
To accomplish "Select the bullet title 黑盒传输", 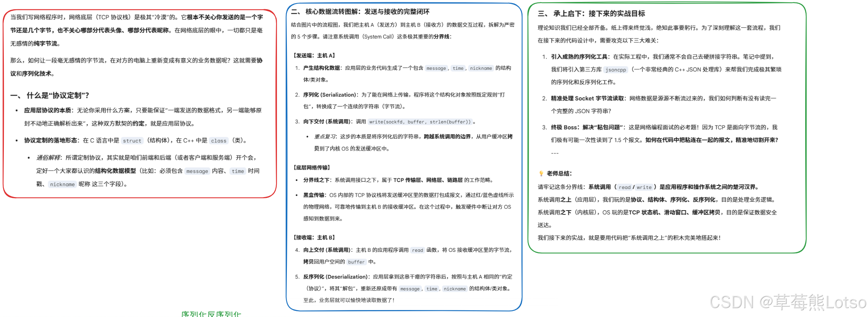I will click(314, 195).
